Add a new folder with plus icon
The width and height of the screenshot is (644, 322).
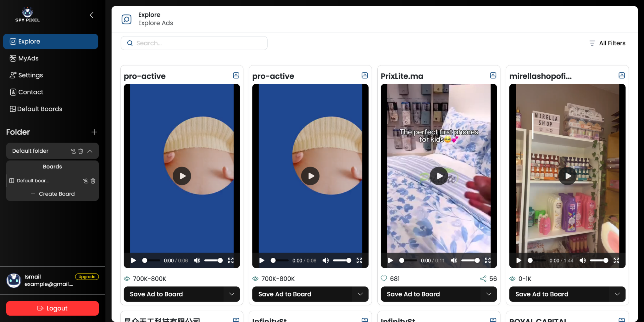[x=94, y=132]
